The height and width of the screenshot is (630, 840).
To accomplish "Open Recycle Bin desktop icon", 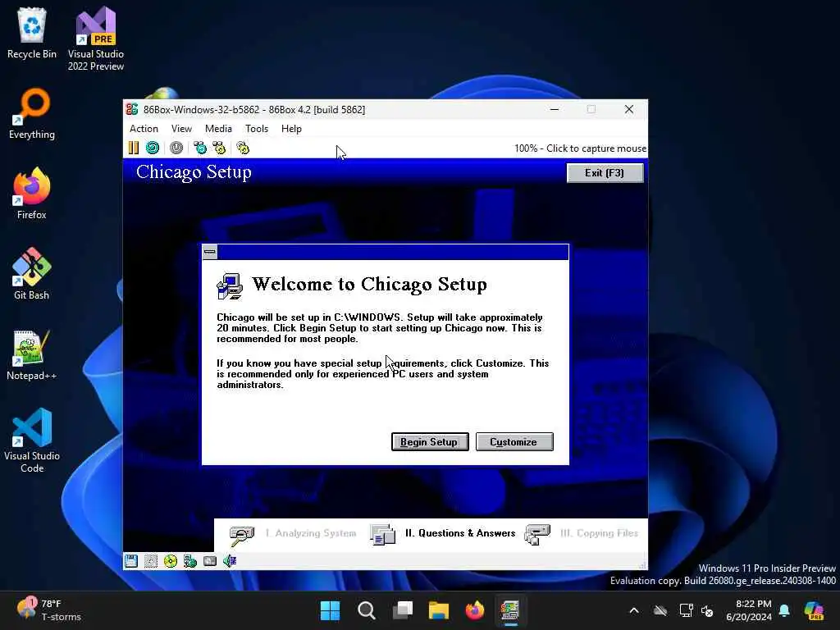I will coord(32,33).
